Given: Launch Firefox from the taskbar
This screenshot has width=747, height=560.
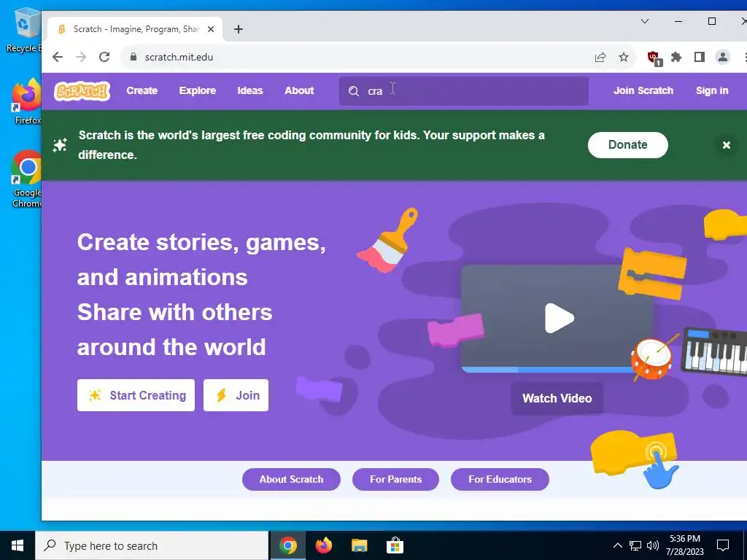Looking at the screenshot, I should click(324, 545).
